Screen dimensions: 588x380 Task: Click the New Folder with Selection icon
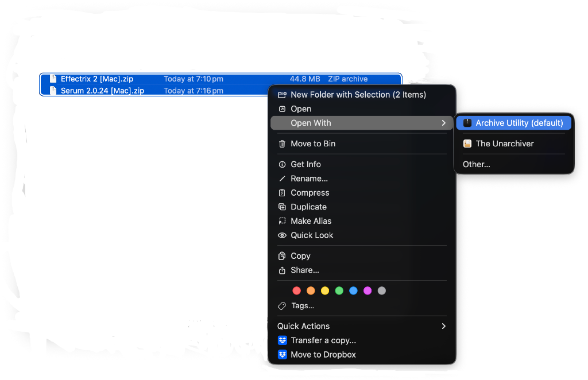(x=282, y=95)
